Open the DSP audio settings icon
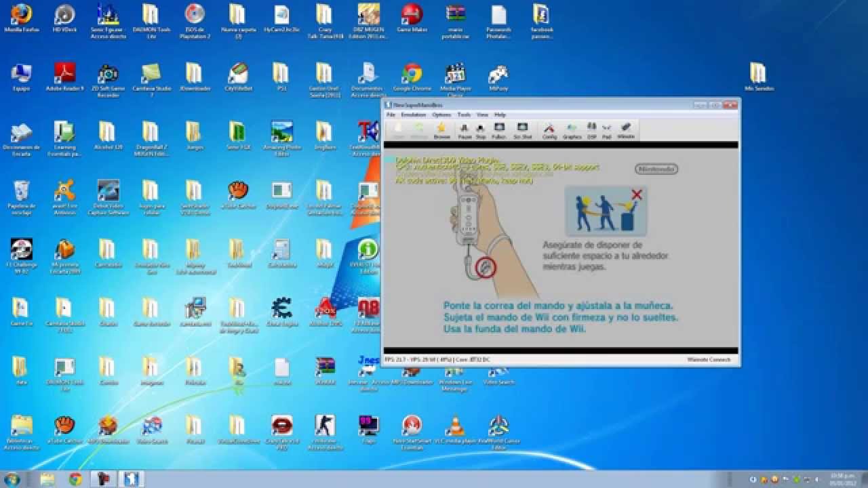 (x=591, y=129)
